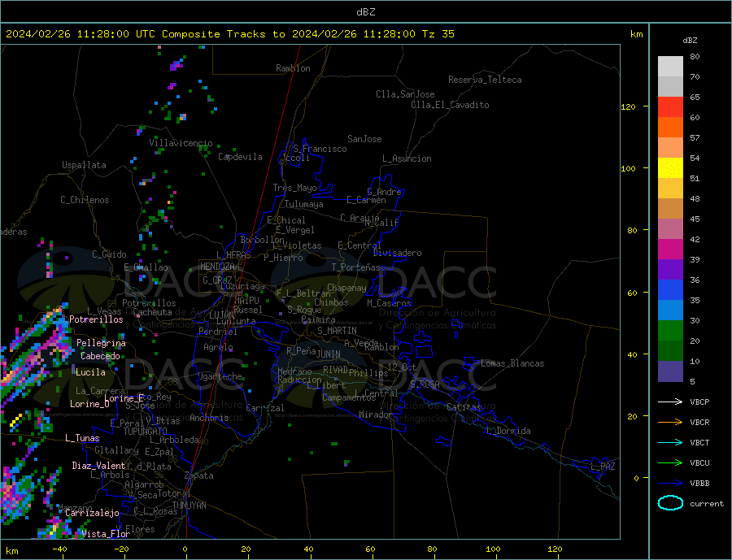Image resolution: width=732 pixels, height=560 pixels.
Task: Click the magenta 42 dBZ legend swatch
Action: point(670,250)
